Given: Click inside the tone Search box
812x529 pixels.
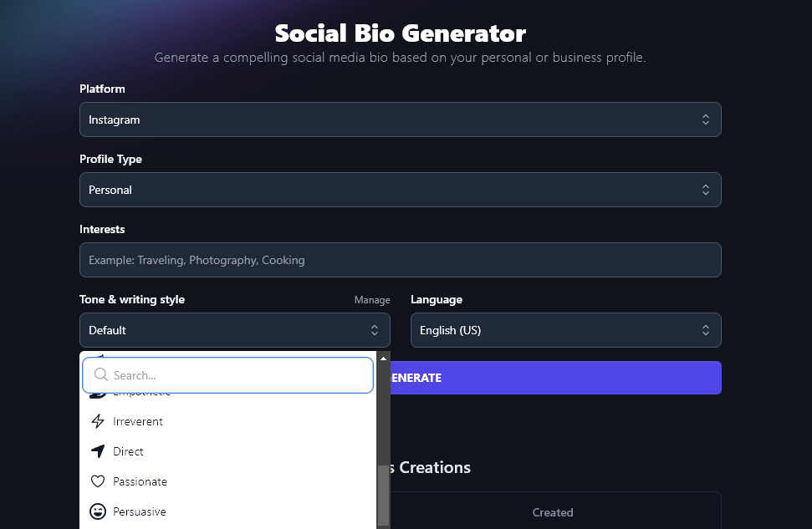Looking at the screenshot, I should (227, 374).
